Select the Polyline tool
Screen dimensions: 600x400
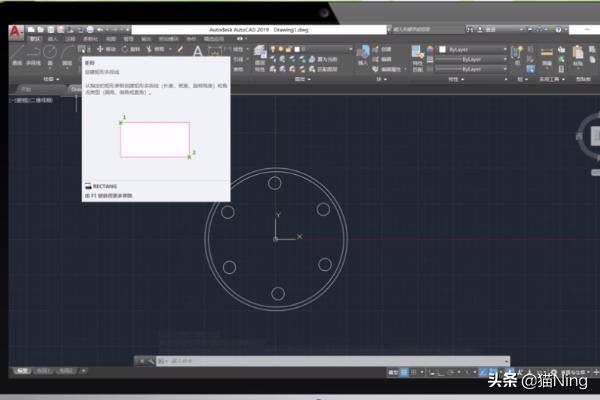(34, 55)
